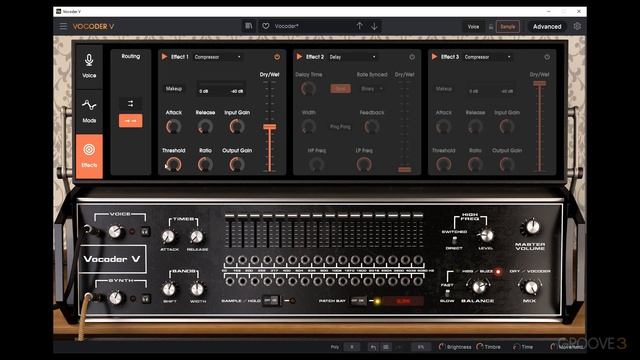Click the MASTER VOLUME knob
Viewport: 640px width, 360px height.
[x=532, y=227]
